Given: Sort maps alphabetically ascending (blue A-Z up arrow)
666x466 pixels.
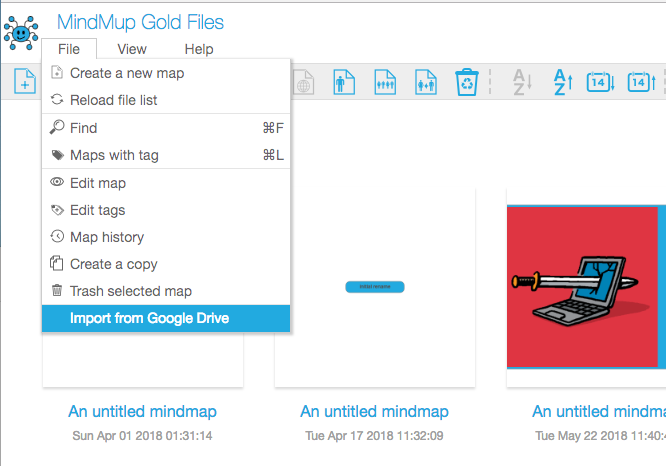Looking at the screenshot, I should coord(562,82).
